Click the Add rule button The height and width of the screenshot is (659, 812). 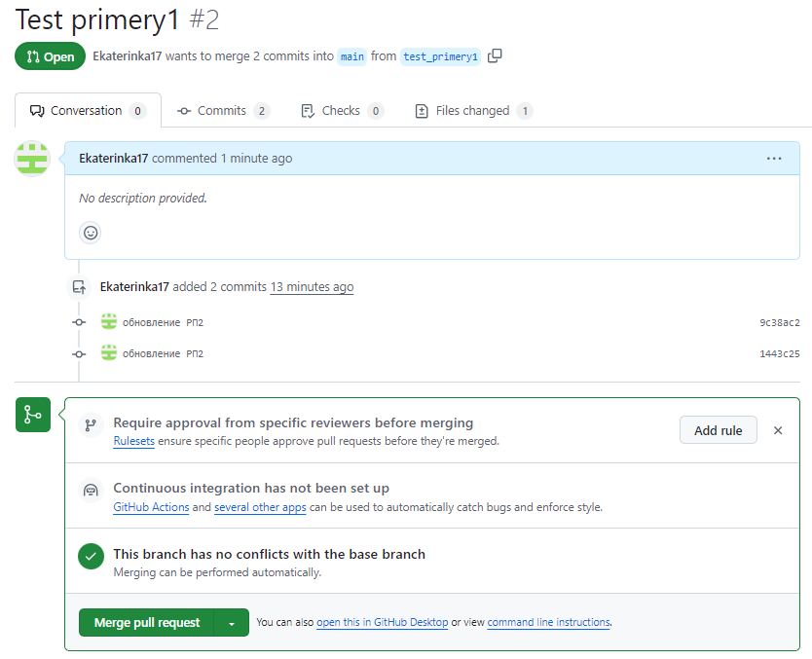[718, 430]
